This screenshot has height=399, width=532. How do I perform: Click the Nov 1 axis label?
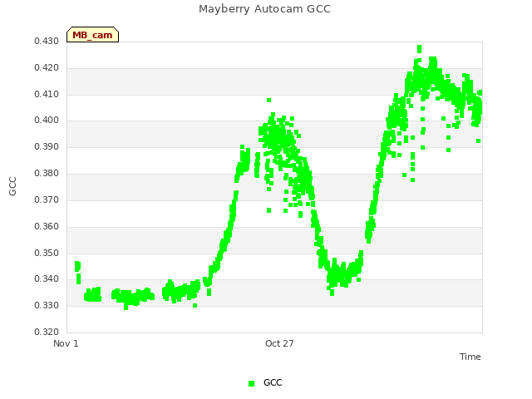coord(66,343)
